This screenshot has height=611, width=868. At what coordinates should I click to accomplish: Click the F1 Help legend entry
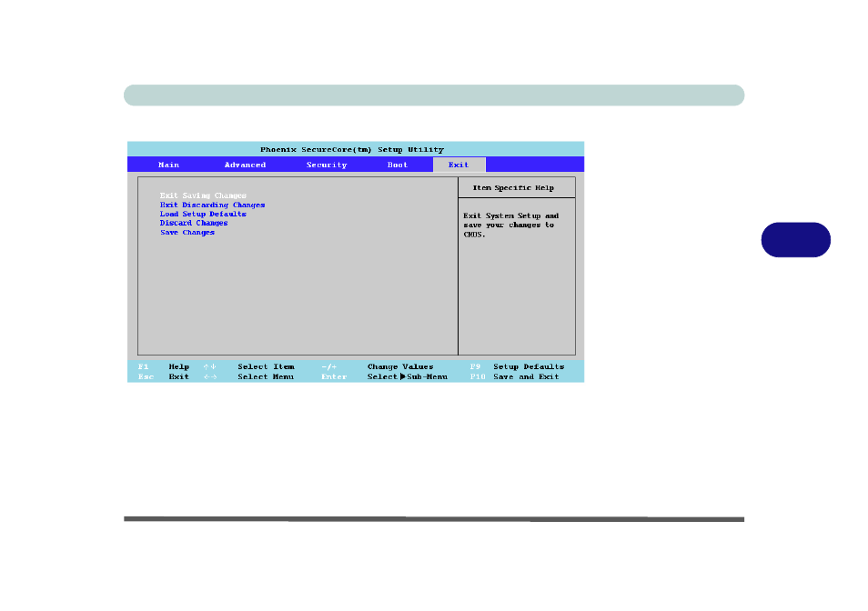(163, 366)
